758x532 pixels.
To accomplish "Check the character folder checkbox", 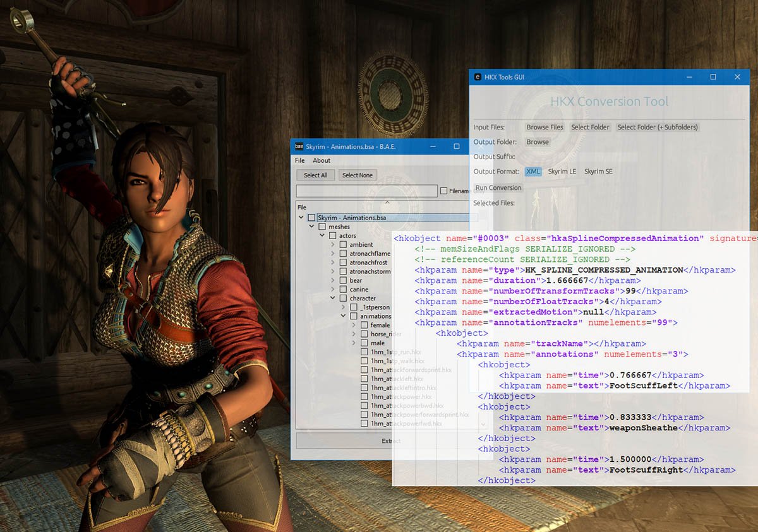I will (x=343, y=298).
